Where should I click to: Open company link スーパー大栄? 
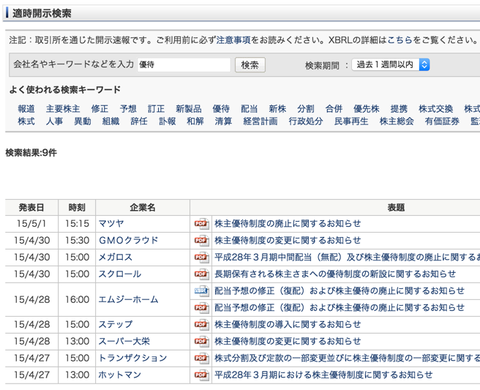[x=124, y=341]
